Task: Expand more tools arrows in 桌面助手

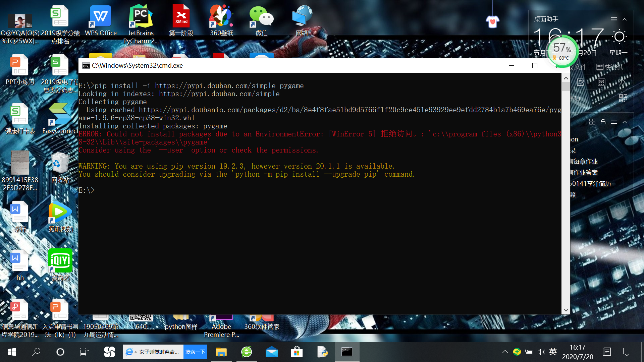Action: (x=622, y=82)
